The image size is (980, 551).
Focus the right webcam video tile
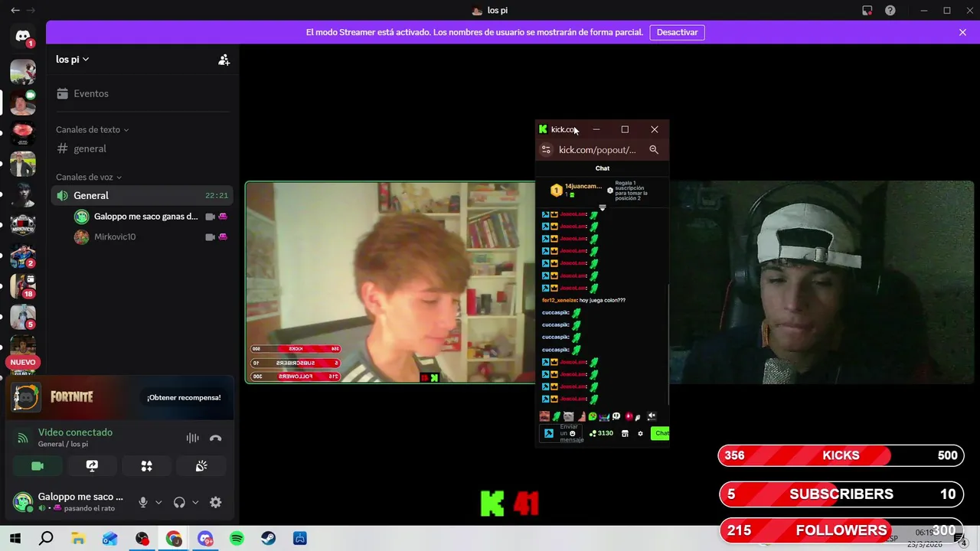[822, 282]
